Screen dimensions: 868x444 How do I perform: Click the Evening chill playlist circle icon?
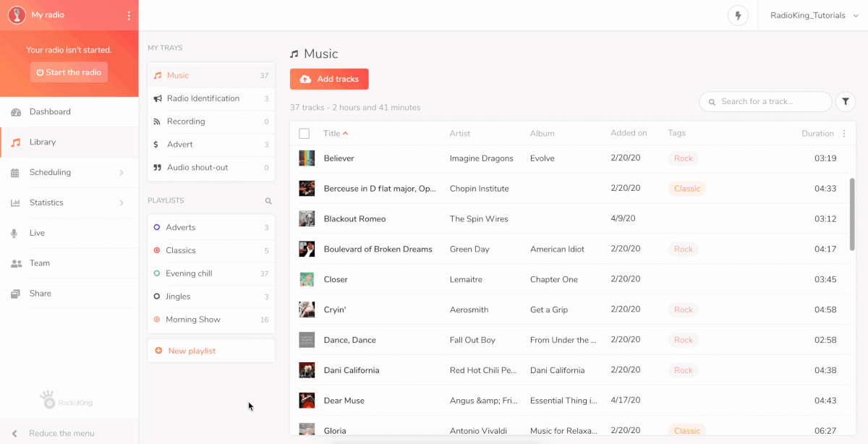pos(157,273)
